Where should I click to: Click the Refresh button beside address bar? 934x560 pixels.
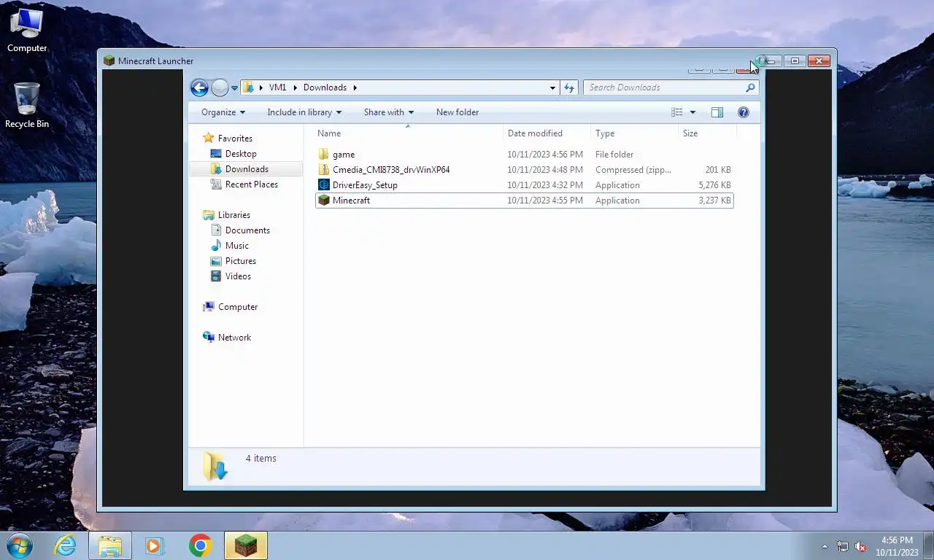point(569,87)
